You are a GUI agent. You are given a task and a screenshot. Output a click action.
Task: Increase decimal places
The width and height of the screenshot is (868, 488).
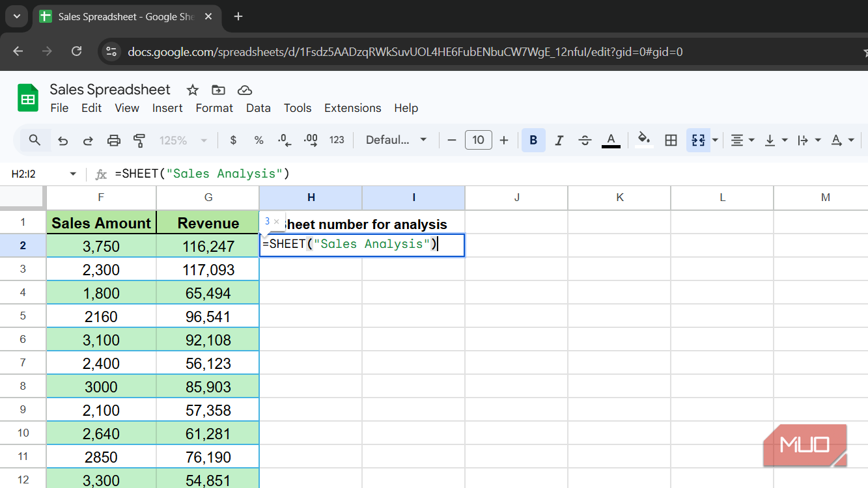tap(311, 140)
